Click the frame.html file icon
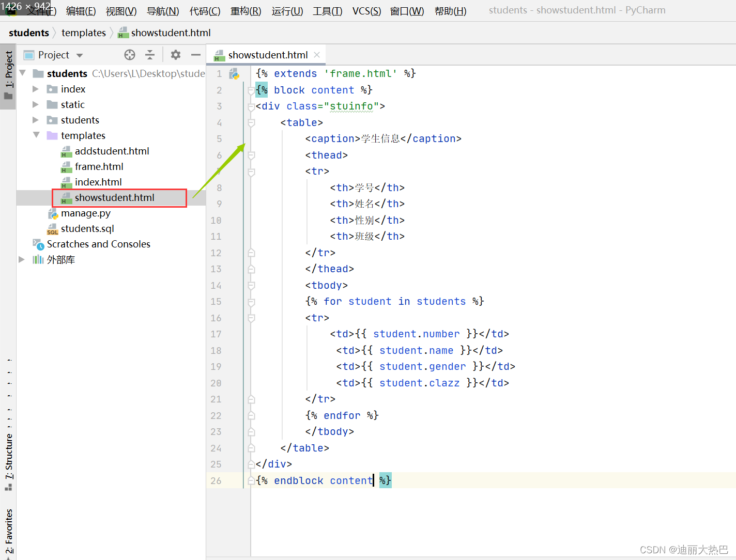Screen dimensions: 736x560 [x=66, y=167]
